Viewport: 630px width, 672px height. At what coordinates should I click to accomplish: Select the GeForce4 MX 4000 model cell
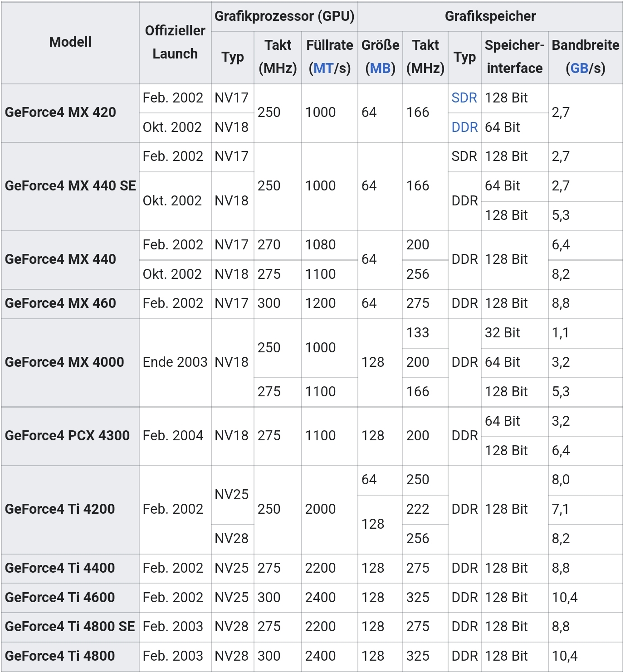tap(70, 362)
